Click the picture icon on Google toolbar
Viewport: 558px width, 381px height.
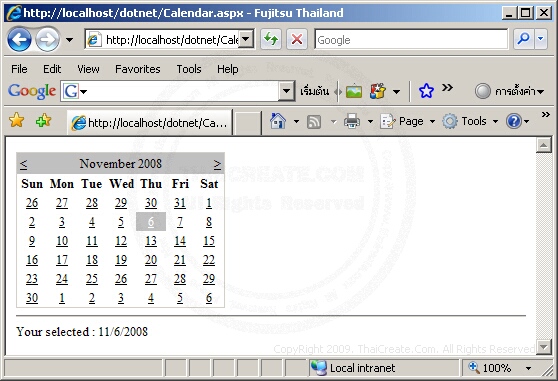pos(354,92)
